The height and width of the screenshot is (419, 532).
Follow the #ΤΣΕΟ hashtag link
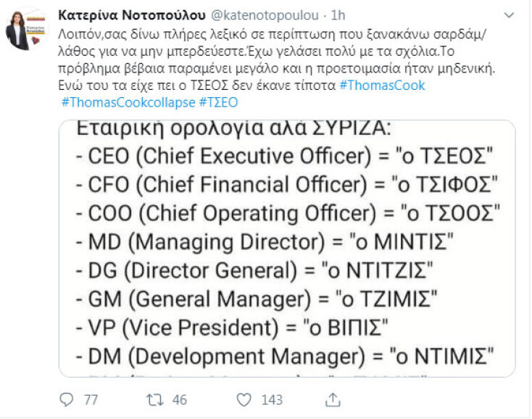pos(217,102)
